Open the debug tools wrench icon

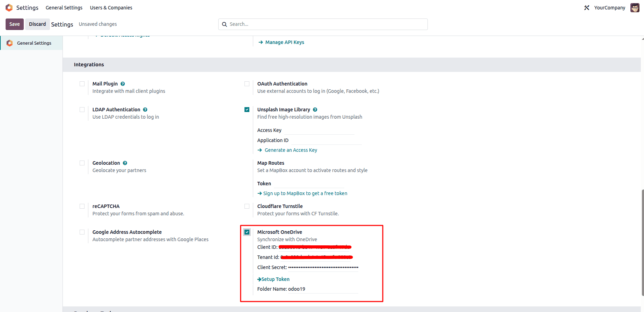tap(587, 8)
